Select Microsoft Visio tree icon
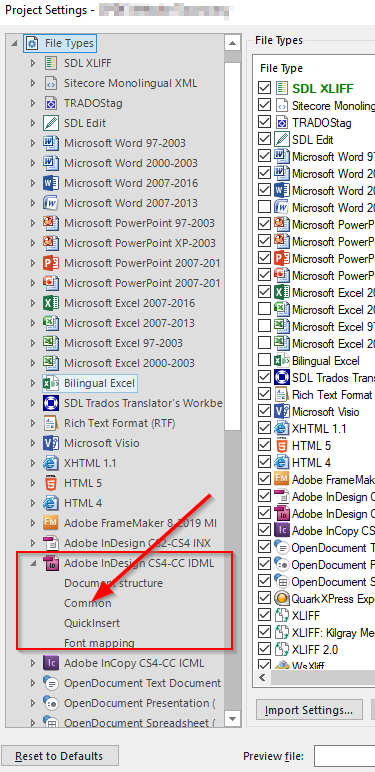Screen dimensions: 375x772 pos(50,443)
